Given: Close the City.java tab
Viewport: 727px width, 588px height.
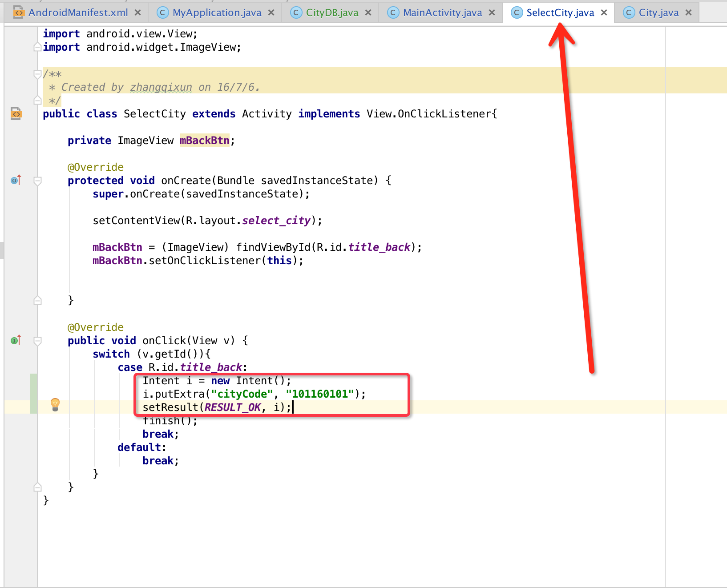Looking at the screenshot, I should [x=688, y=12].
